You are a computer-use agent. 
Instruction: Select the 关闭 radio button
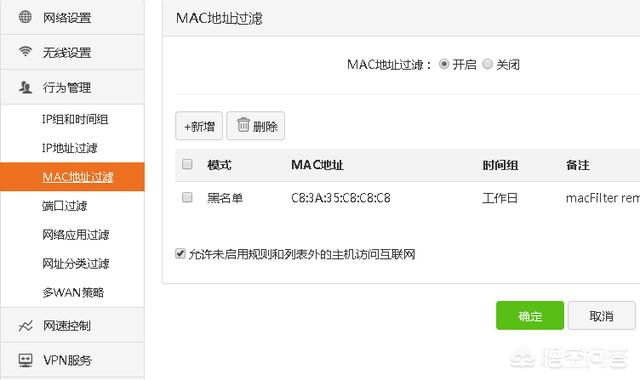[487, 64]
